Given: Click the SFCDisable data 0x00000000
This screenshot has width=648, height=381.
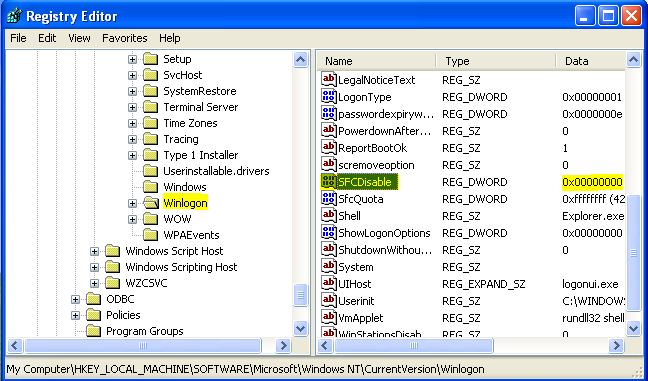Looking at the screenshot, I should 592,182.
